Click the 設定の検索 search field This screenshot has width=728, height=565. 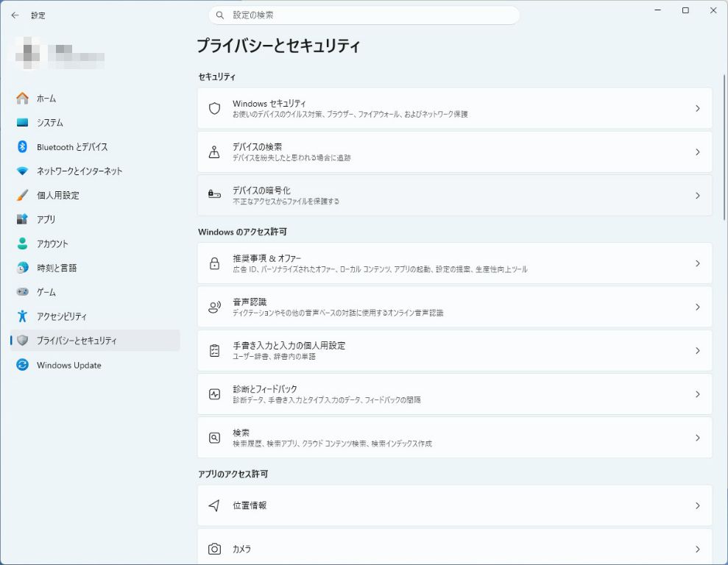364,15
